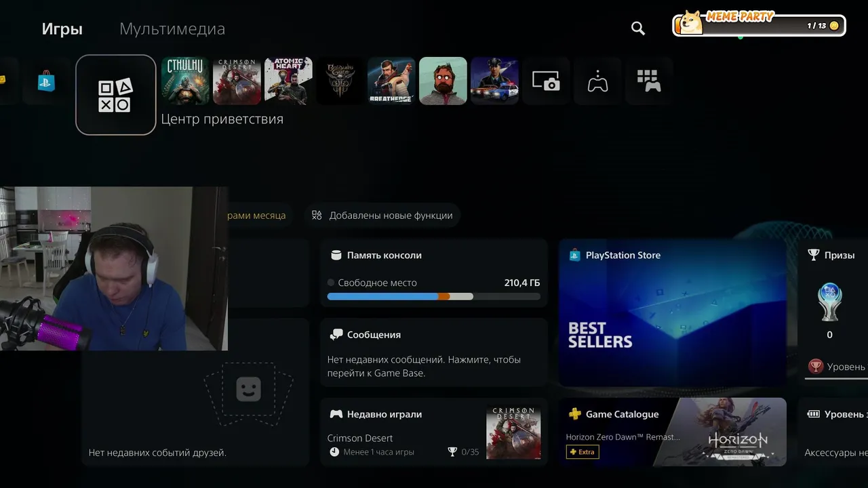
Task: Open the Сообщения widget
Action: [434, 352]
